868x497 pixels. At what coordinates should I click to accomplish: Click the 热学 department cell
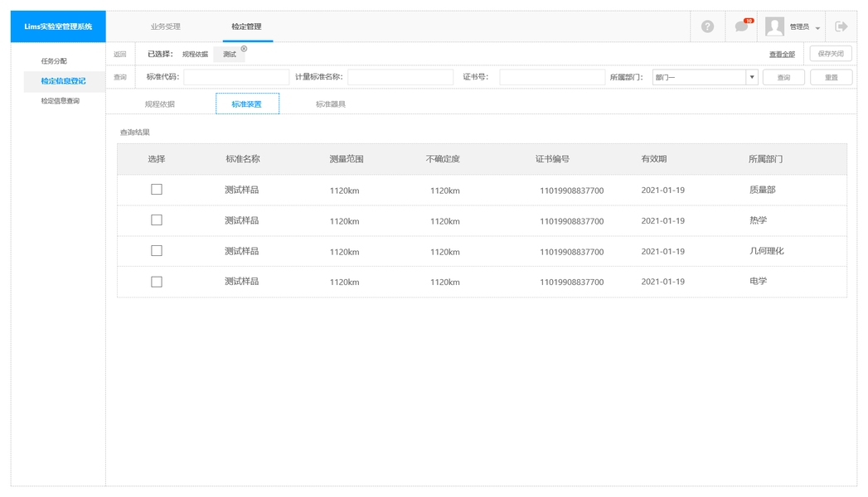[758, 220]
